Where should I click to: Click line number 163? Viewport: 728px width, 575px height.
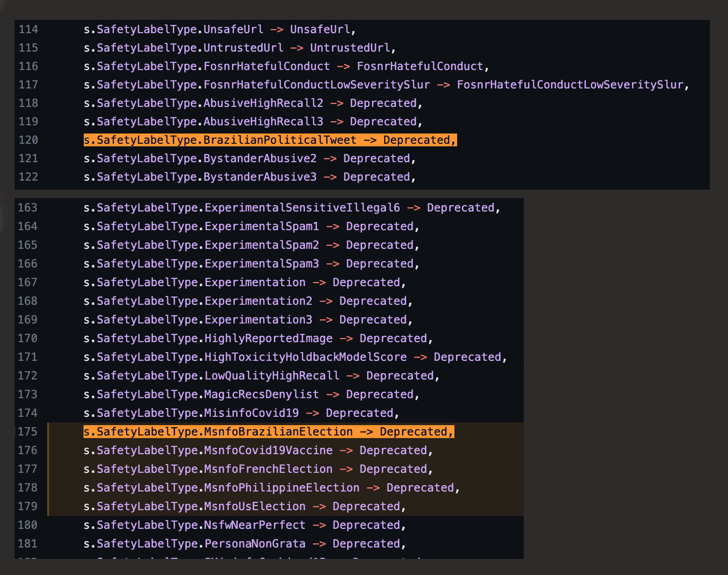28,207
